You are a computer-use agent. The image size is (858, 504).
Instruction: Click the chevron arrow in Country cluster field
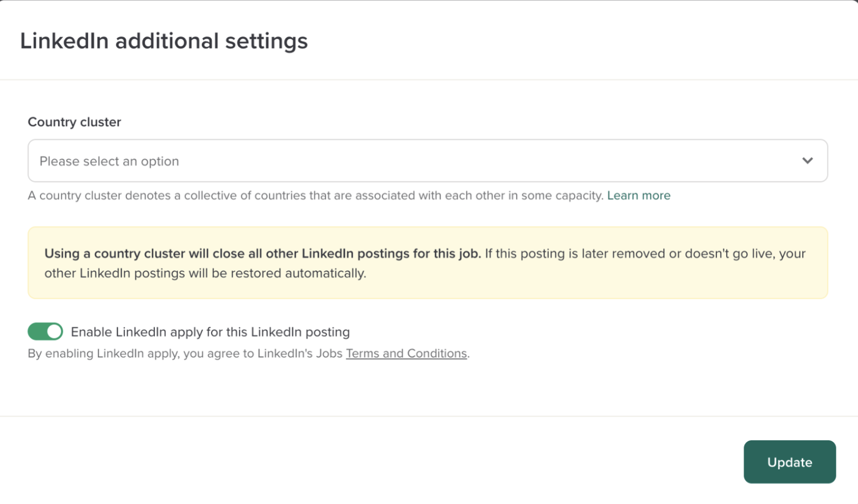[807, 161]
